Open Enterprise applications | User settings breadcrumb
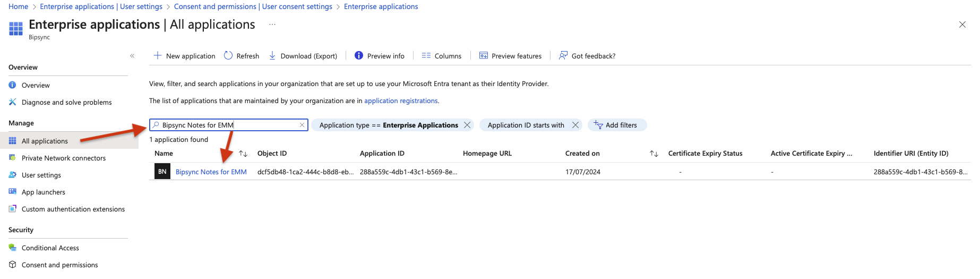The image size is (980, 279). click(x=101, y=6)
